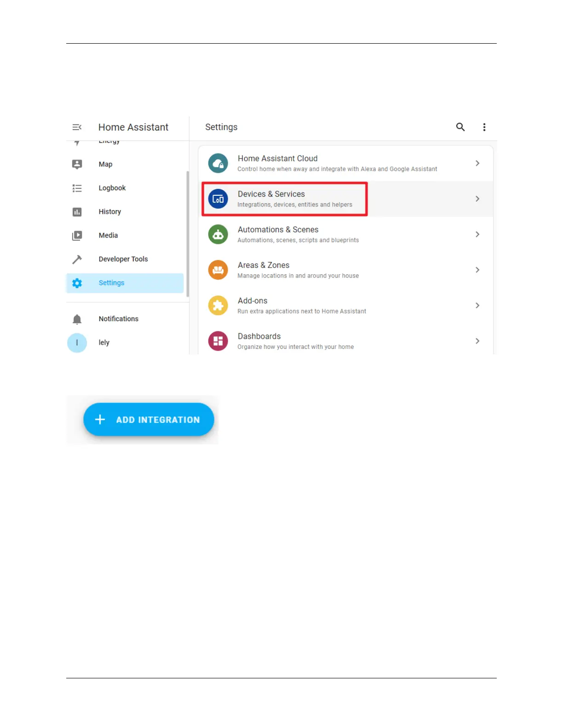Collapse the sidebar with the menu icon
Viewport: 563px width, 728px height.
click(77, 127)
